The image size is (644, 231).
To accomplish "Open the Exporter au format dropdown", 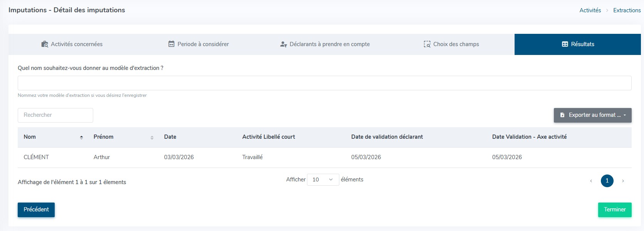I will coord(592,115).
